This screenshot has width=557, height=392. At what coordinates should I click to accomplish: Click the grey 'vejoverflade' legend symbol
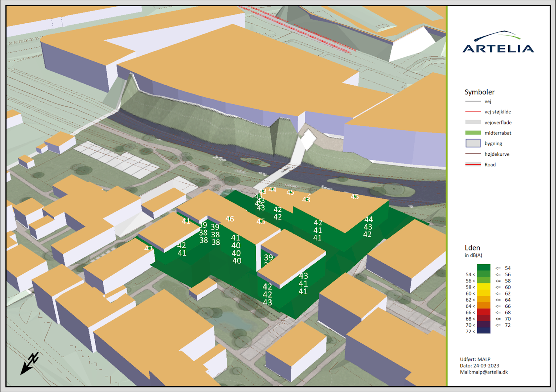pyautogui.click(x=473, y=122)
